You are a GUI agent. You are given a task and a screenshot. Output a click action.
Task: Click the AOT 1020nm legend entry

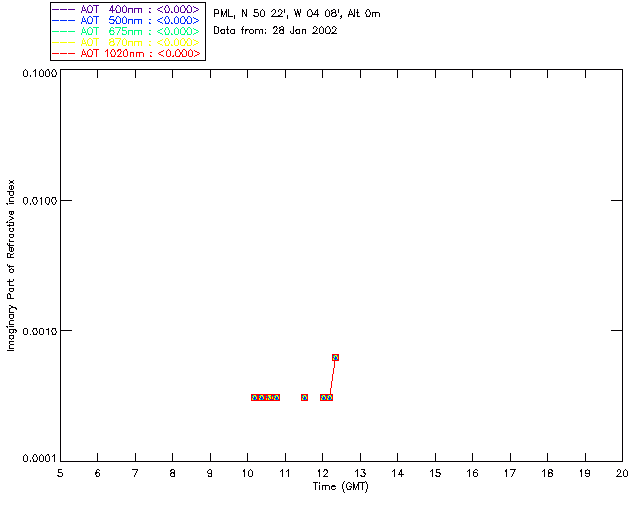126,53
